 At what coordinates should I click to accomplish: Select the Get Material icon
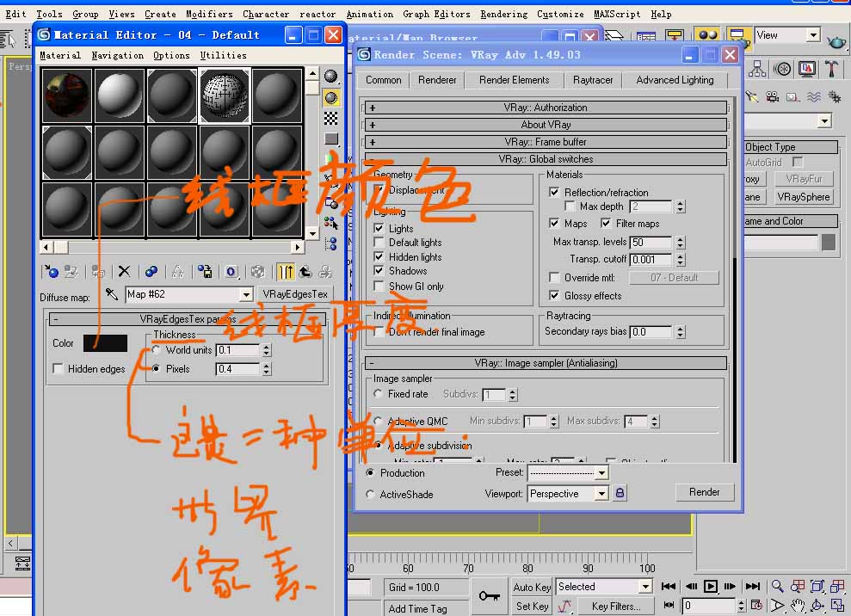pos(53,271)
